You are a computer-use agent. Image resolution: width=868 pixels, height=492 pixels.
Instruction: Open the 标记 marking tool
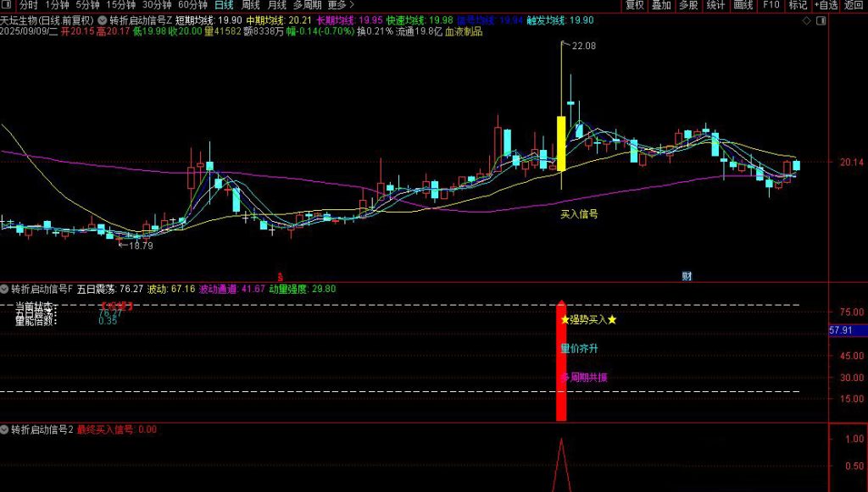(x=798, y=5)
